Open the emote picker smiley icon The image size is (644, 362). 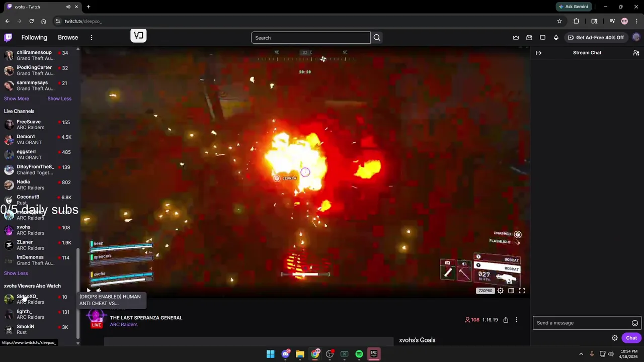click(x=635, y=323)
